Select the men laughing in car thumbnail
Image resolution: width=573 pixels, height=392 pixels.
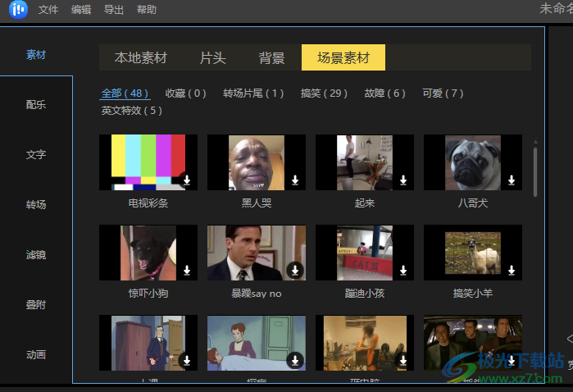coord(473,343)
